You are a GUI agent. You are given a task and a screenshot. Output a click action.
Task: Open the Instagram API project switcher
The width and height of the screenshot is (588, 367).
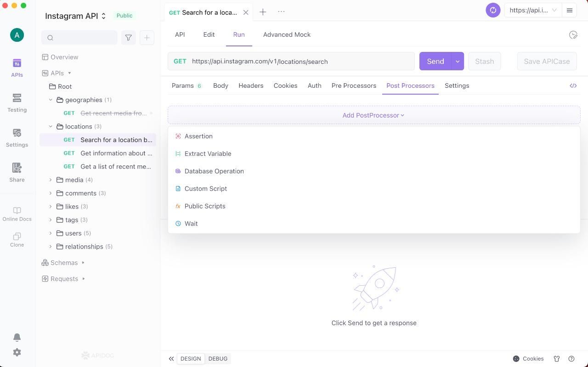click(x=76, y=16)
